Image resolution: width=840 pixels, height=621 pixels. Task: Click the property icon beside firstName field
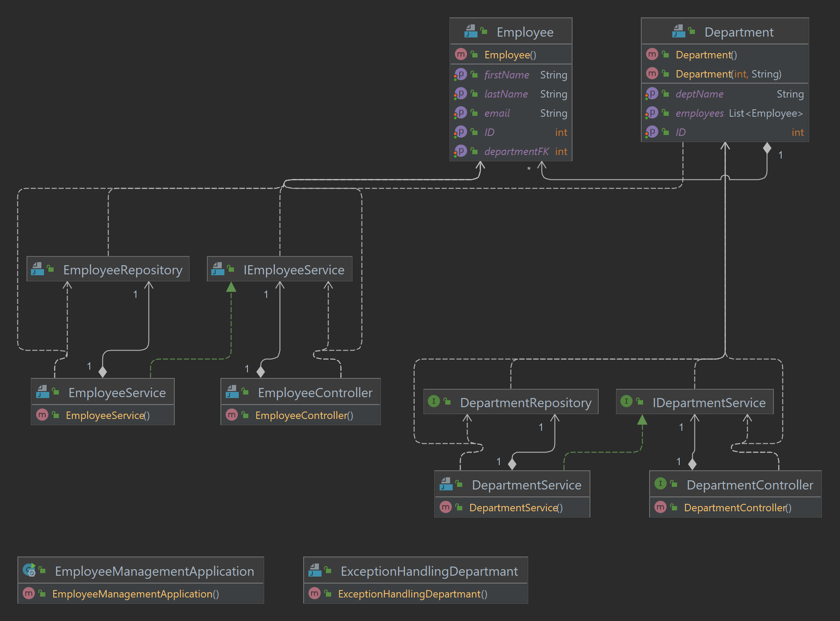461,74
